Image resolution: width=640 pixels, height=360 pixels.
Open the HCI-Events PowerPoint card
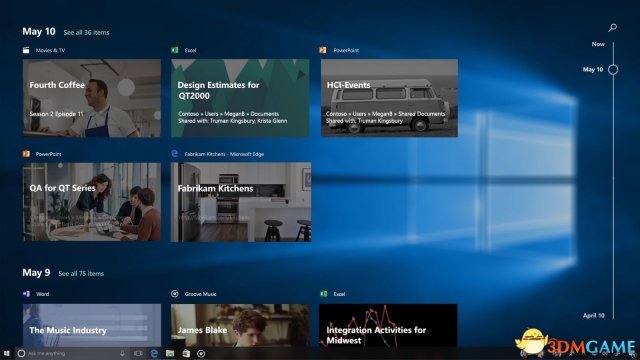coord(389,98)
